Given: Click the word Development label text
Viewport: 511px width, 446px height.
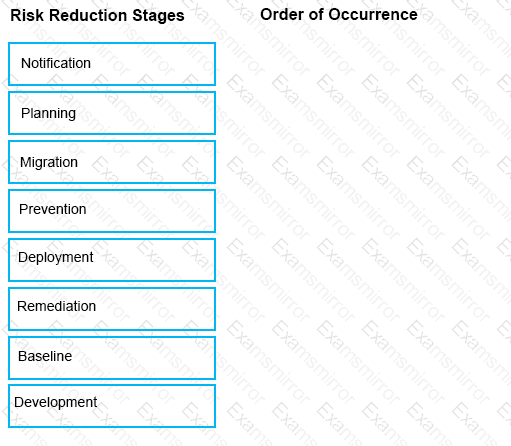Looking at the screenshot, I should [56, 403].
